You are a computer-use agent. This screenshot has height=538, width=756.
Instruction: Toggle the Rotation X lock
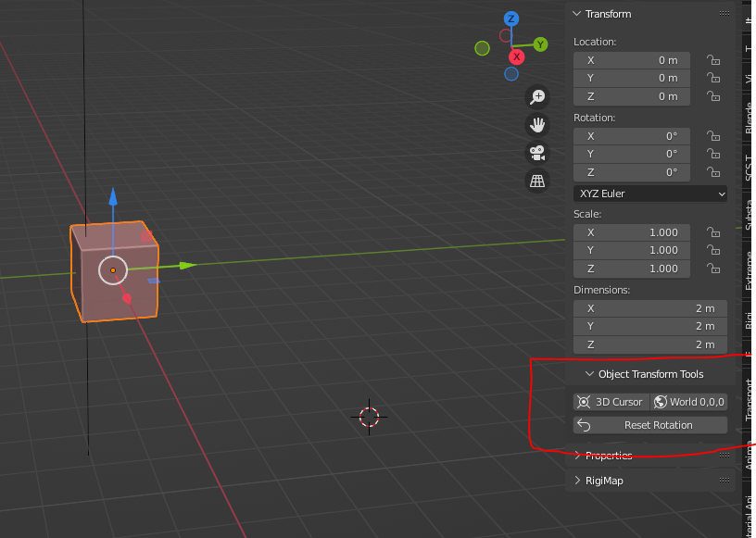(x=713, y=136)
